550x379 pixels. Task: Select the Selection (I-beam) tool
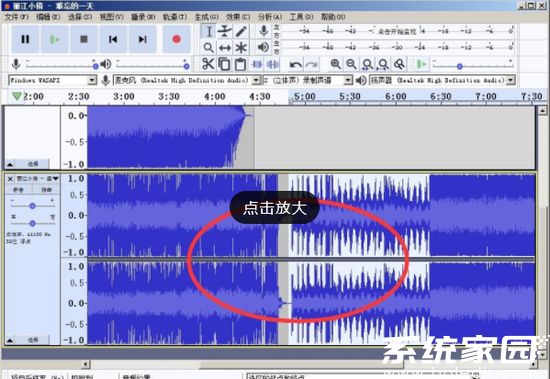pyautogui.click(x=209, y=31)
